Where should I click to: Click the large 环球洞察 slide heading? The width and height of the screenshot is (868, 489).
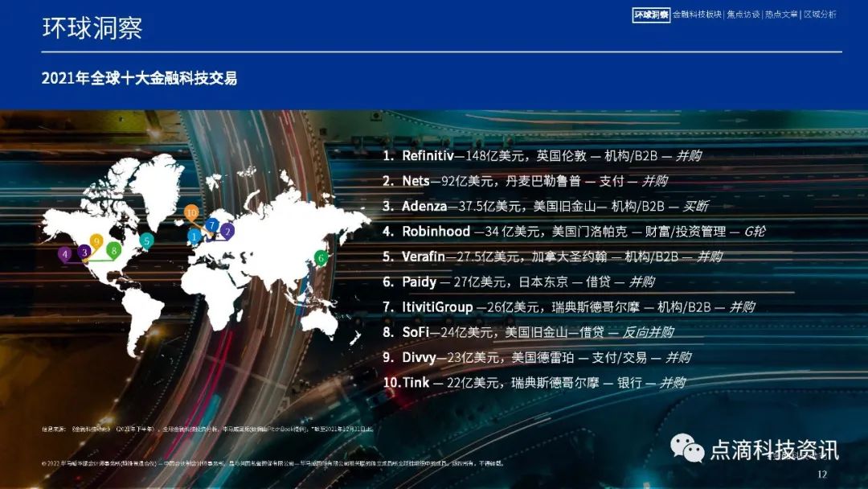92,27
